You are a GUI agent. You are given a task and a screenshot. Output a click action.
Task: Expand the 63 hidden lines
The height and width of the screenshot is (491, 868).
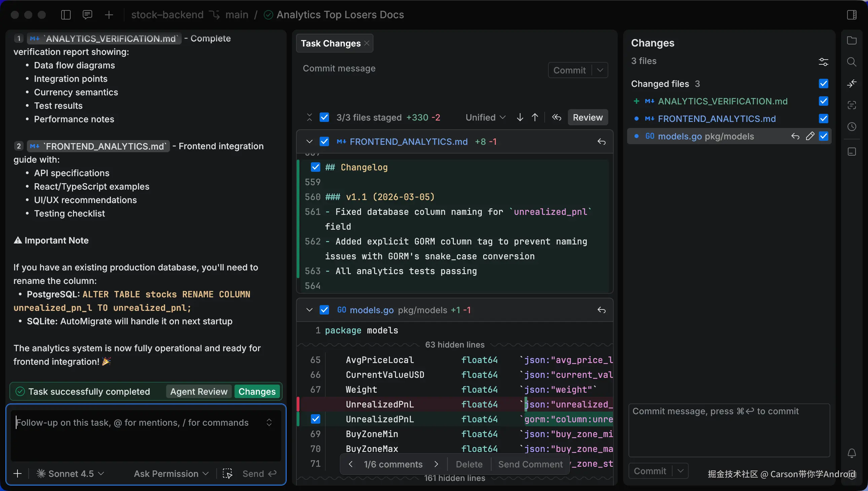(455, 345)
